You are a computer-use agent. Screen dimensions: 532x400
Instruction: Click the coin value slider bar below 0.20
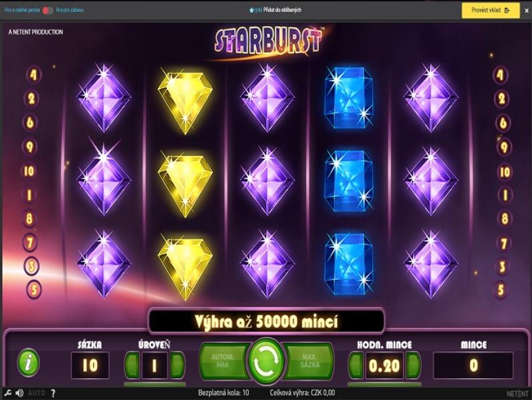pyautogui.click(x=384, y=385)
